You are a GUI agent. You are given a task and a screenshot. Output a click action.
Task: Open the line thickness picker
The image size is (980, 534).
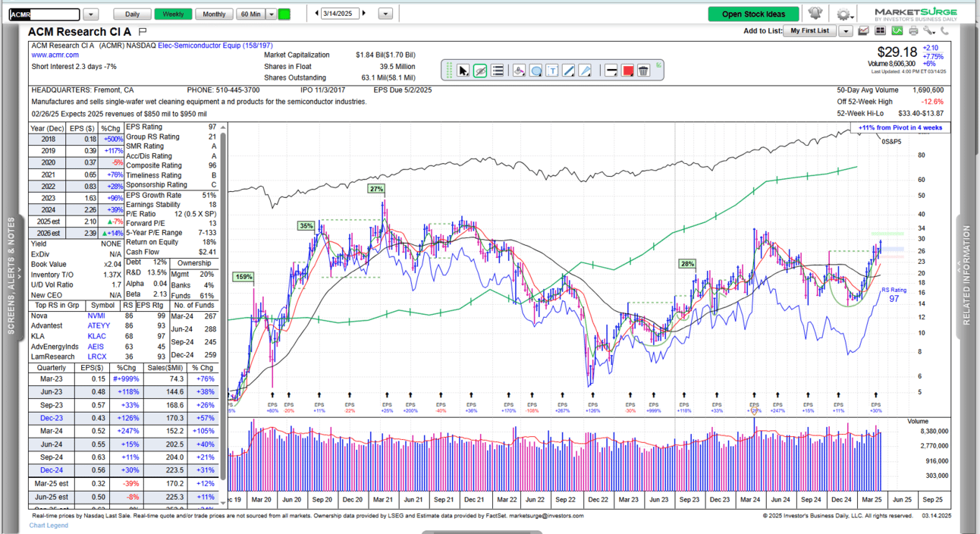tap(611, 71)
